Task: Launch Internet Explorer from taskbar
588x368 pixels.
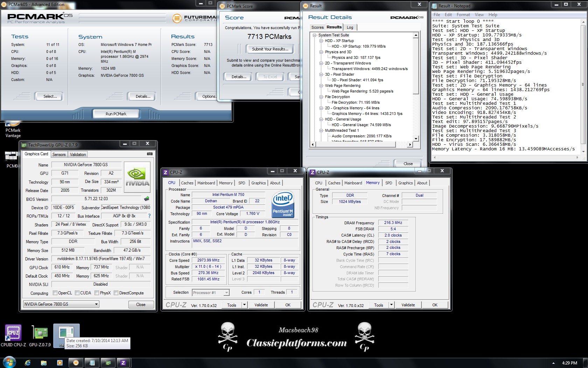Action: [x=28, y=363]
